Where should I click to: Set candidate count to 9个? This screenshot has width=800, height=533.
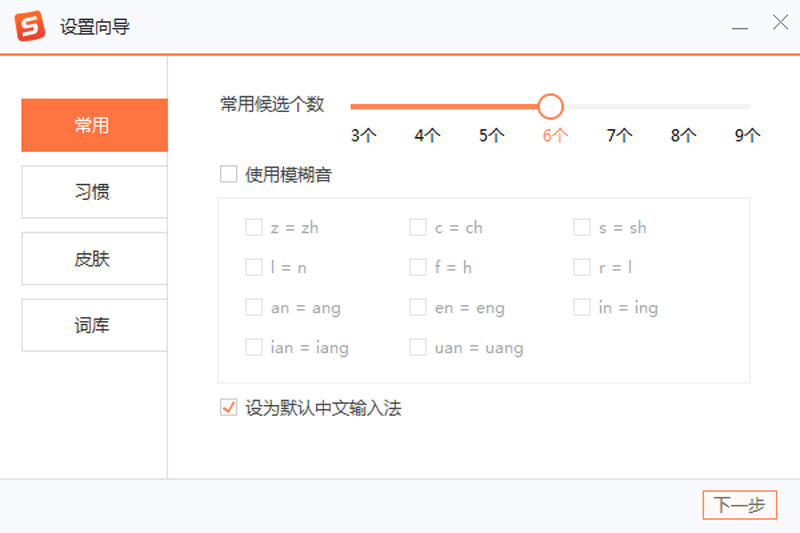pyautogui.click(x=747, y=135)
